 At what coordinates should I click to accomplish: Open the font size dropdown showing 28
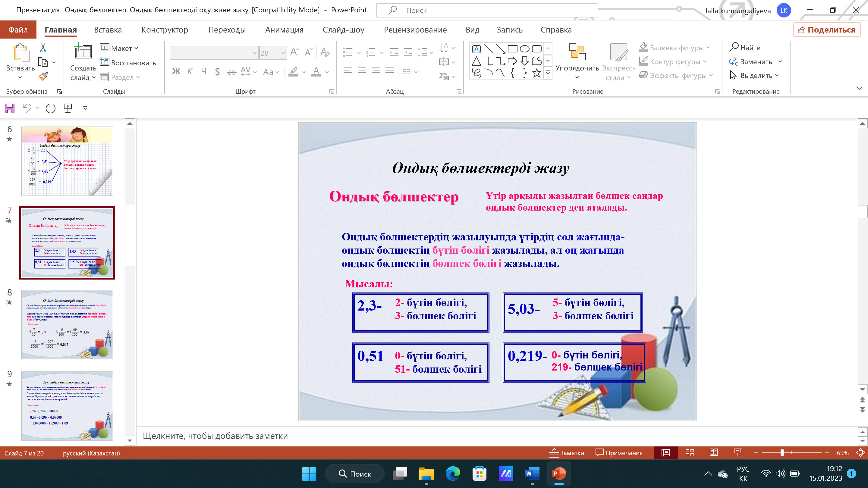(x=283, y=53)
